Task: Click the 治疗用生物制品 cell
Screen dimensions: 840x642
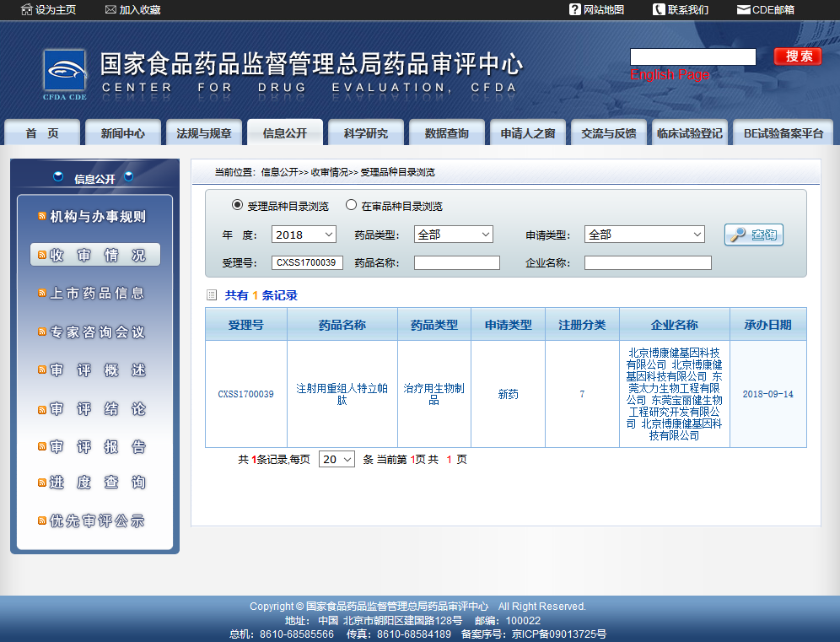Action: (434, 395)
